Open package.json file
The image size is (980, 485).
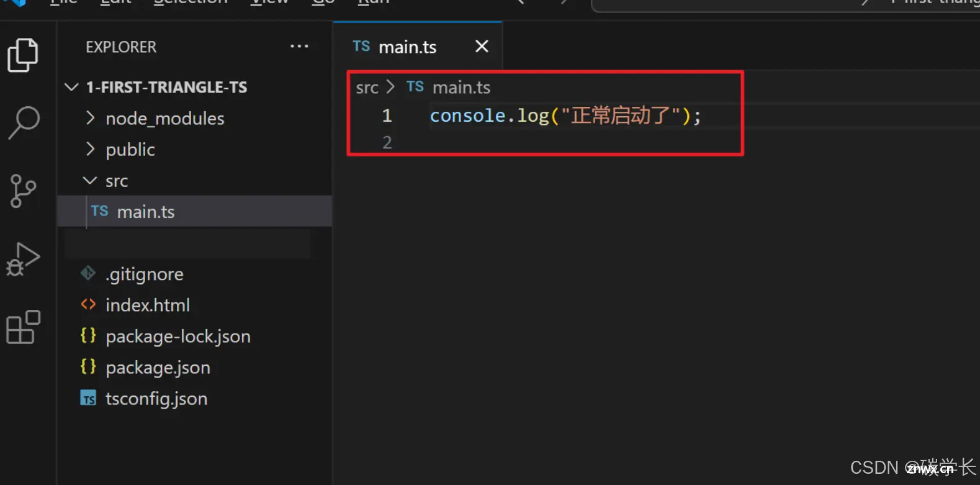pos(195,367)
